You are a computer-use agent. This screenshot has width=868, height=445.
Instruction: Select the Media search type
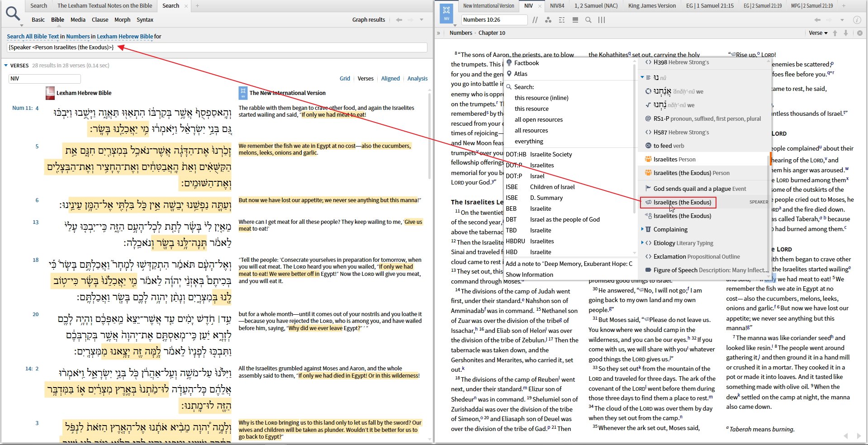point(78,20)
